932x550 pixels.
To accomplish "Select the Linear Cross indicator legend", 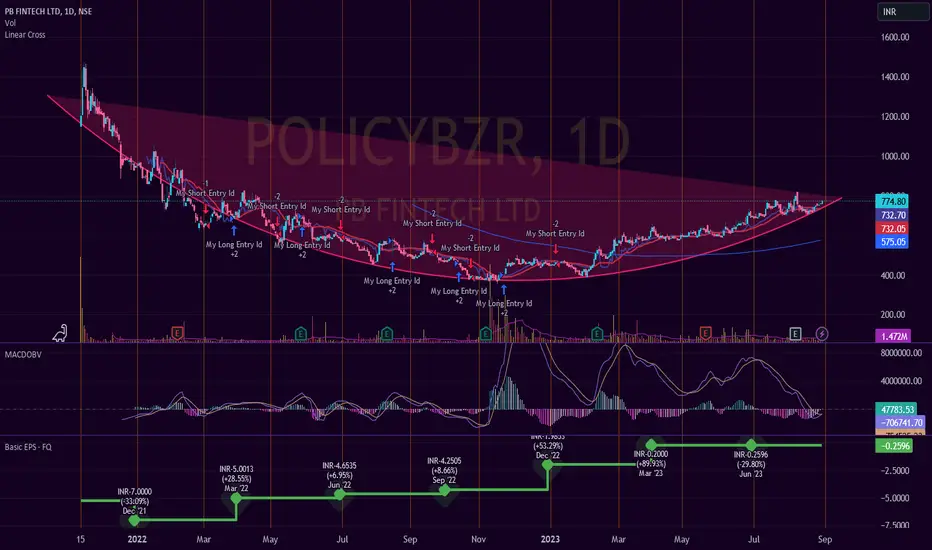I will [x=25, y=34].
